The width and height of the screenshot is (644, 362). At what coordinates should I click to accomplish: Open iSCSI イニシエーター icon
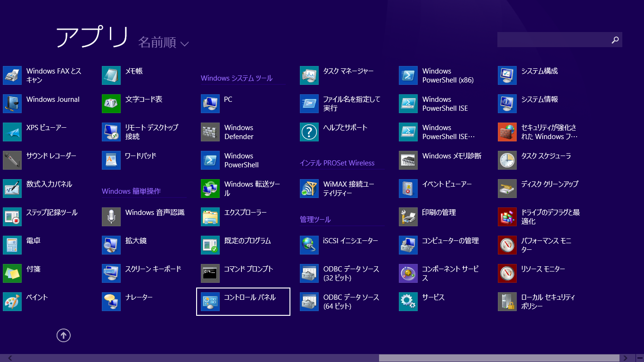pos(309,245)
